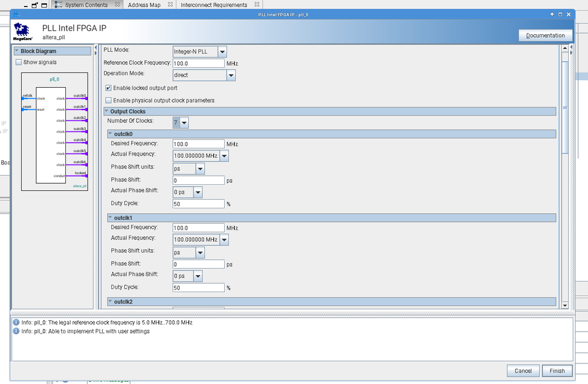Screen dimensions: 588x384
Task: Collapse the Block Diagram section
Action: click(x=17, y=51)
